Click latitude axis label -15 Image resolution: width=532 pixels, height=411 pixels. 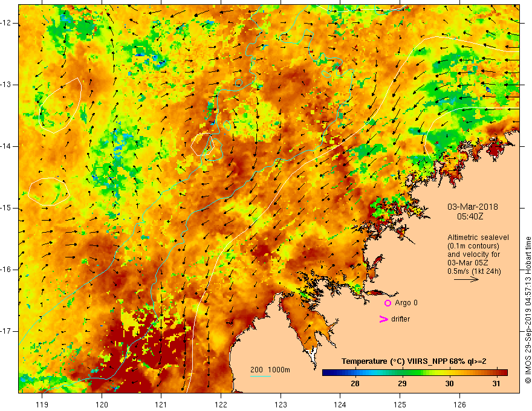point(6,208)
